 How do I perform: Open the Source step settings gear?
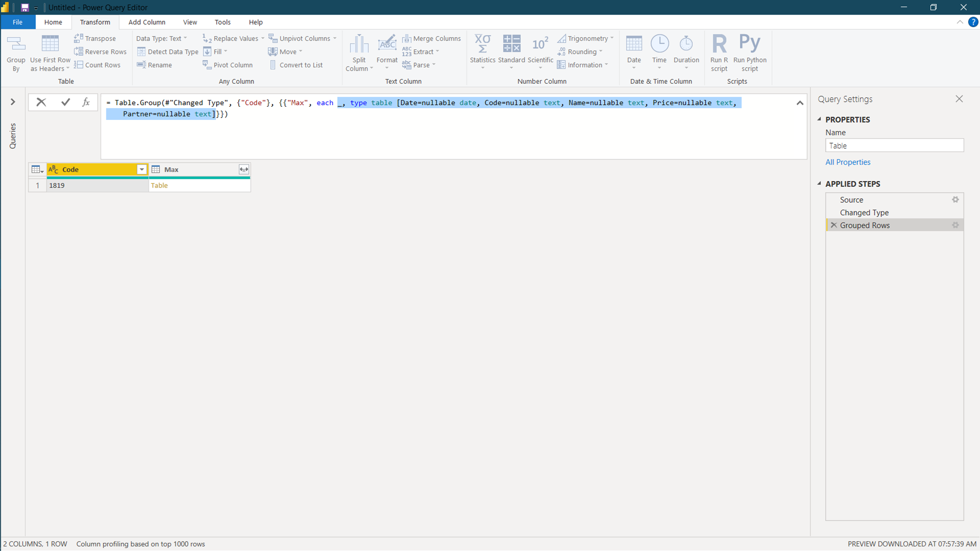[x=955, y=199]
